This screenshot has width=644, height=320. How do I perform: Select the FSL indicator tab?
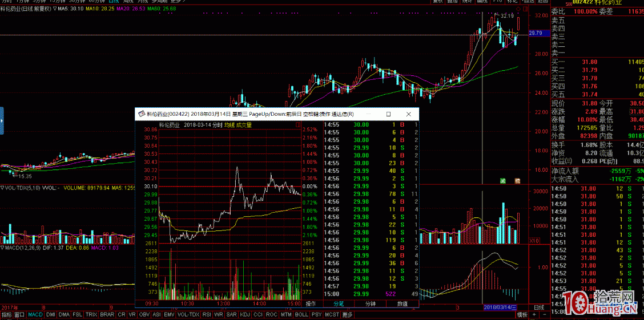(x=77, y=315)
